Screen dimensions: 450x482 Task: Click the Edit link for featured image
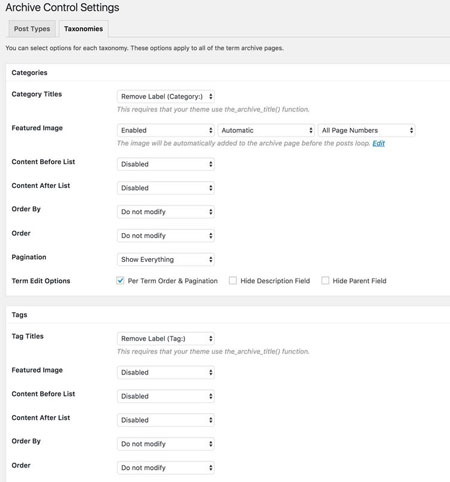pos(378,143)
